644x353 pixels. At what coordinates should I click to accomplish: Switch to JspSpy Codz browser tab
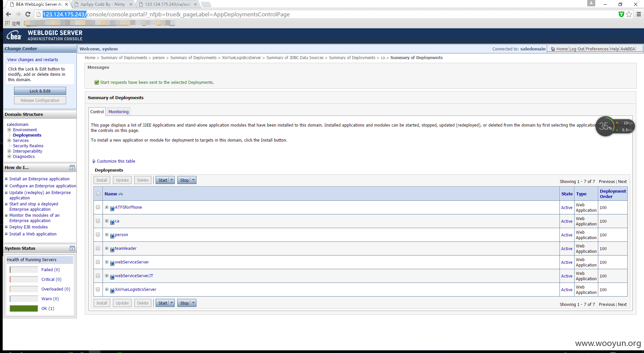pos(103,4)
